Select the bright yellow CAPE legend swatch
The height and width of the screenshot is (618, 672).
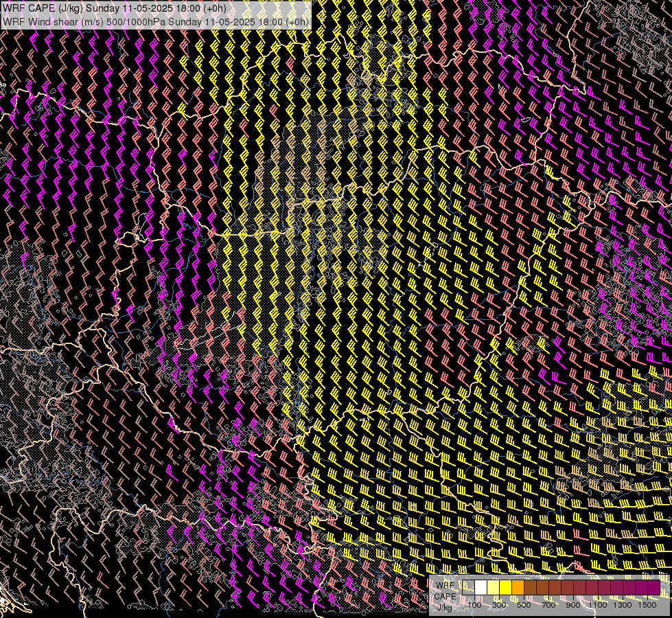pyautogui.click(x=506, y=588)
